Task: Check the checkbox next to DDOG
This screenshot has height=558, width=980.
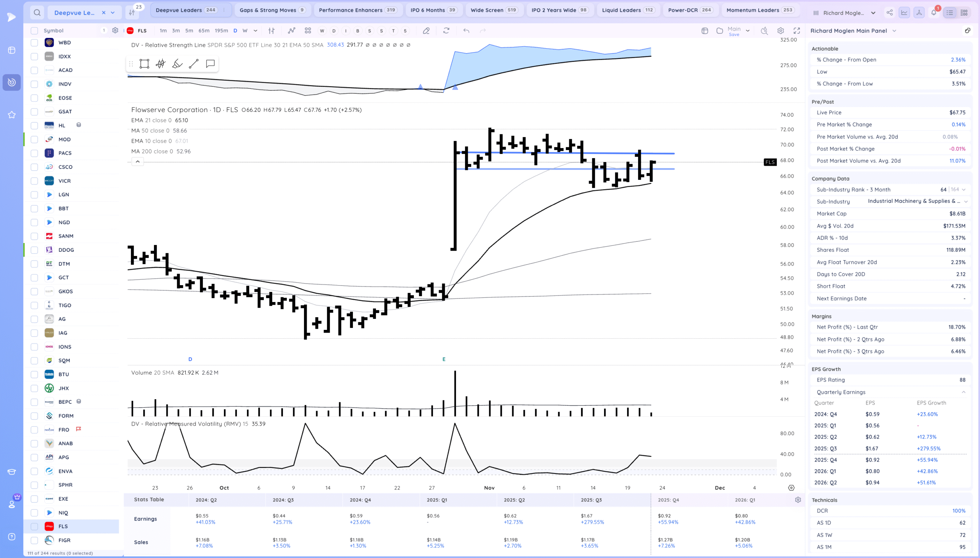Action: tap(34, 250)
